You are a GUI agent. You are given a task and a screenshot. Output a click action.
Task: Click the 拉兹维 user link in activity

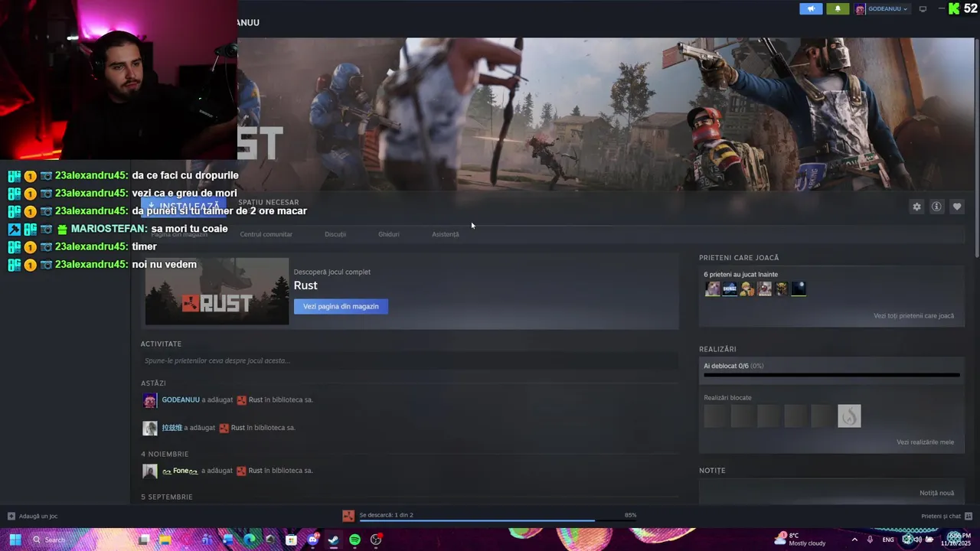tap(172, 428)
